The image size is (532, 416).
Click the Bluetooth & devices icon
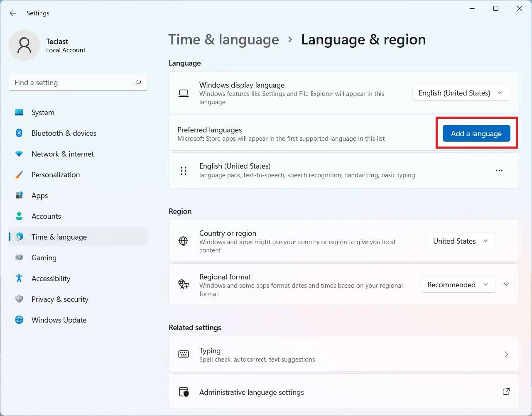(x=19, y=133)
